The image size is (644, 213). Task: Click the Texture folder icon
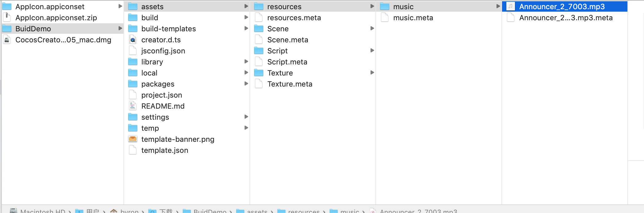tap(259, 73)
